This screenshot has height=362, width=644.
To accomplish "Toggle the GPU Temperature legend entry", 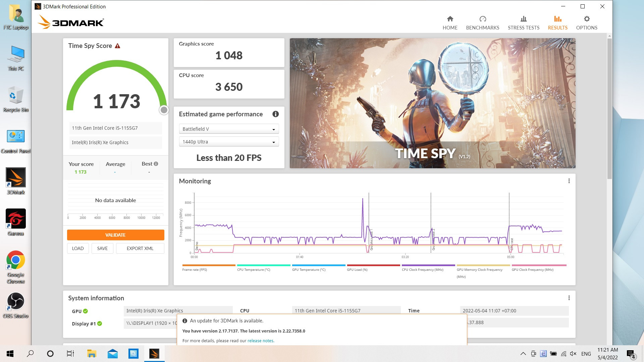I will tap(319, 267).
